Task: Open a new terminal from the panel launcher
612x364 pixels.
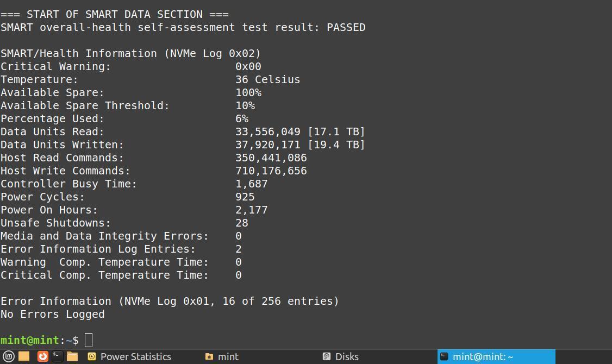Action: [x=57, y=356]
